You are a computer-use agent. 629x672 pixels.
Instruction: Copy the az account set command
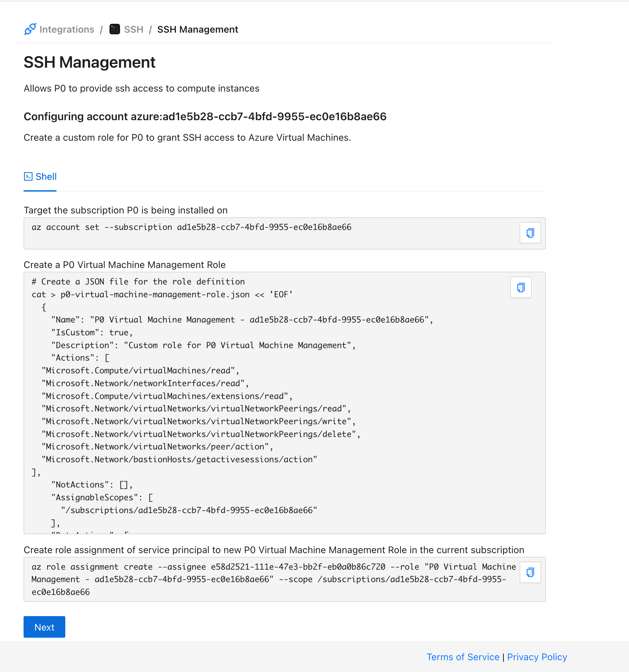pyautogui.click(x=530, y=233)
